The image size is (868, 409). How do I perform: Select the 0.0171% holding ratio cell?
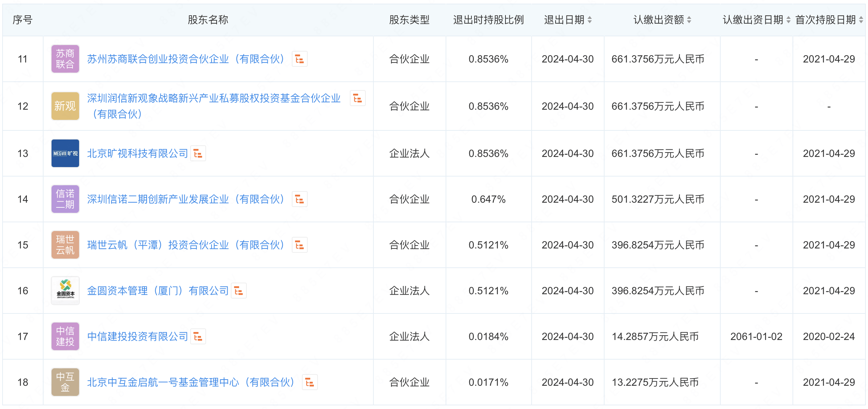pos(488,382)
